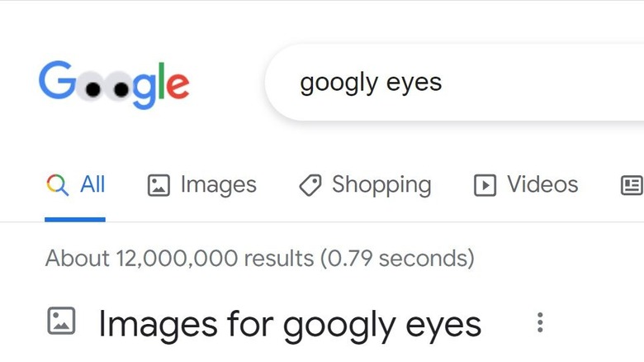
Task: Open the three-dot menu for image results
Action: pos(540,322)
